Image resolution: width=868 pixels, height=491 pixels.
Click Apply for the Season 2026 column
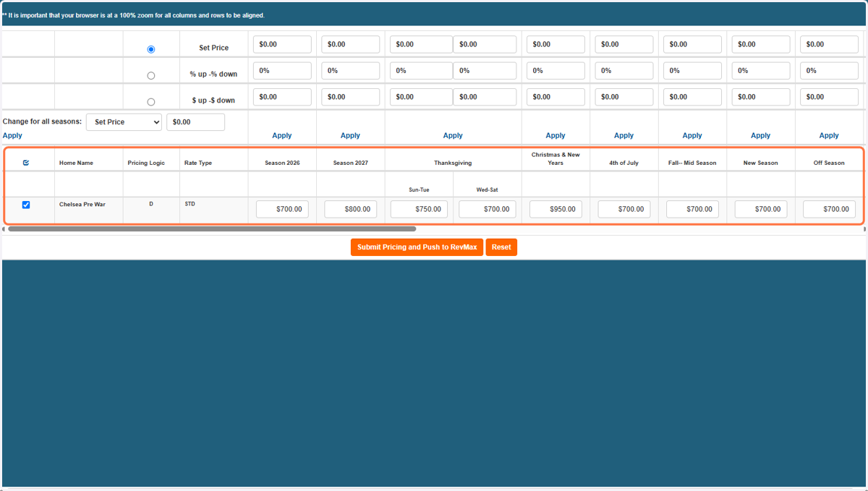[282, 135]
